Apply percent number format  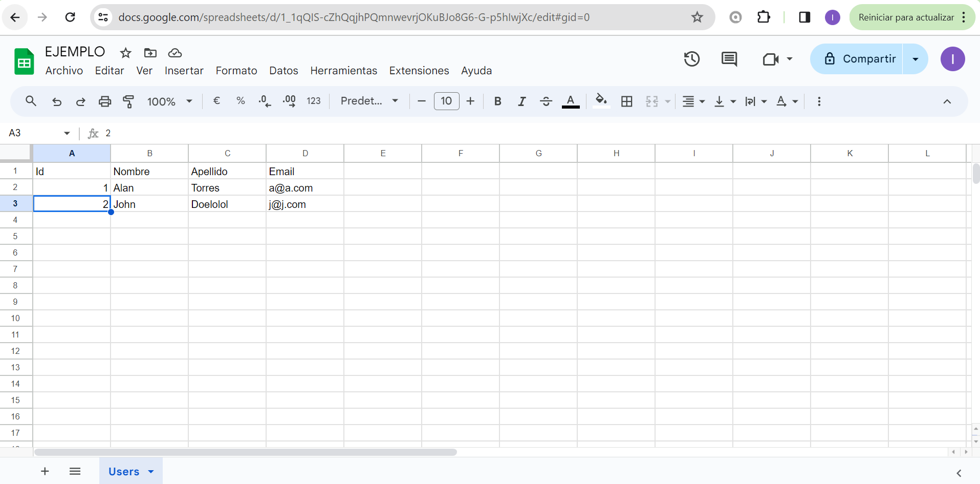pos(241,101)
